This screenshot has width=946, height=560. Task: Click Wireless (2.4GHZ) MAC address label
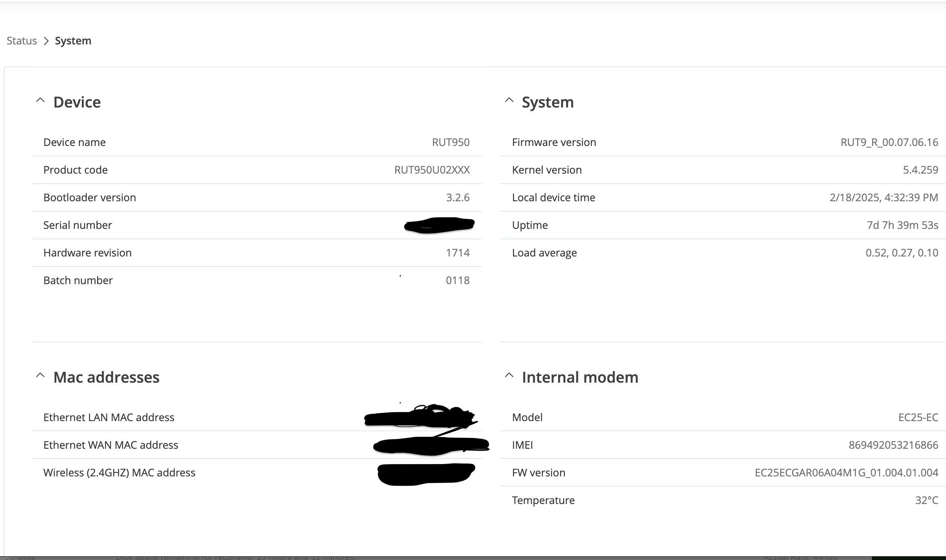click(119, 472)
